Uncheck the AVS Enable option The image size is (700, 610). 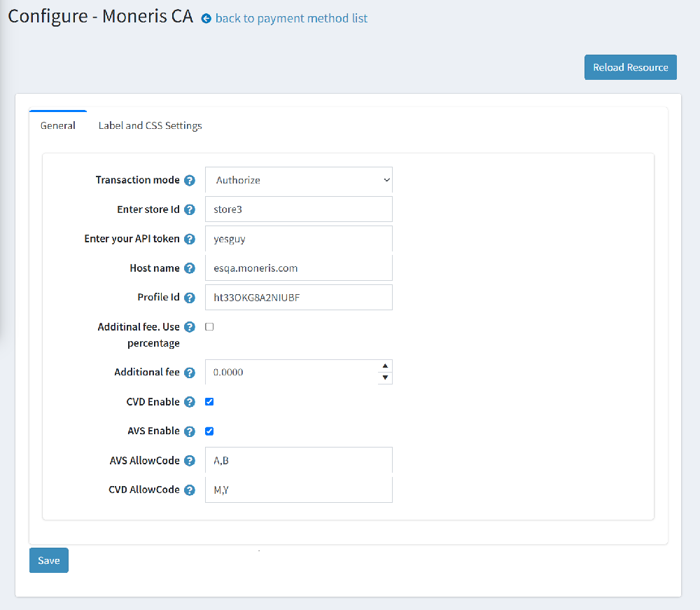209,431
